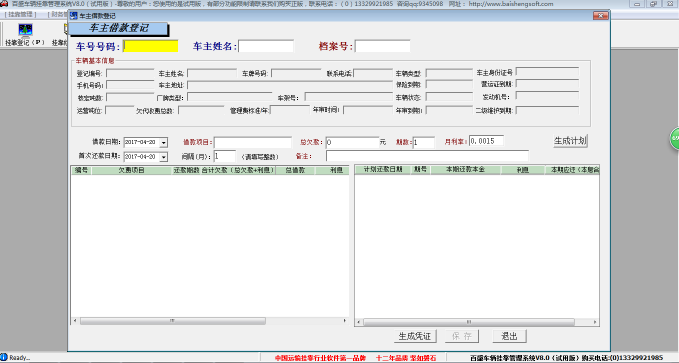Click the 总欠款 amount field
This screenshot has height=363, width=679.
(352, 143)
